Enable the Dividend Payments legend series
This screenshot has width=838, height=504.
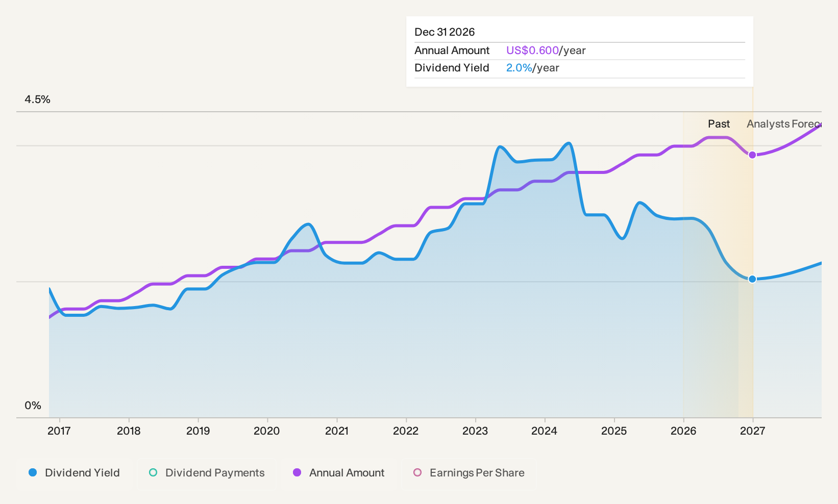[x=207, y=473]
